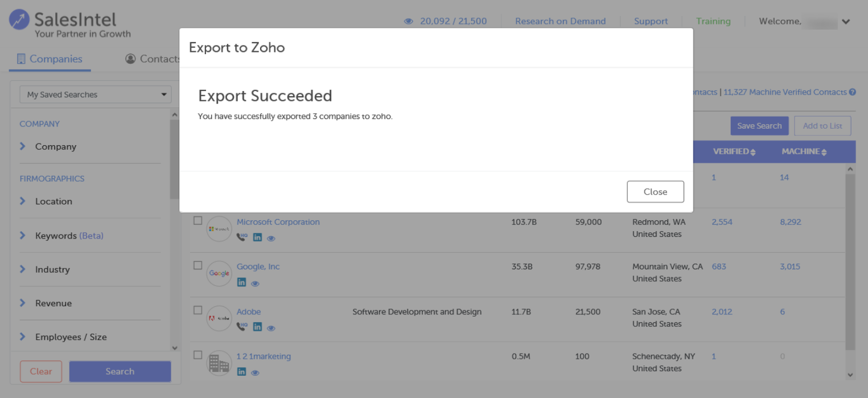868x398 pixels.
Task: Open the Support link
Action: pyautogui.click(x=651, y=21)
